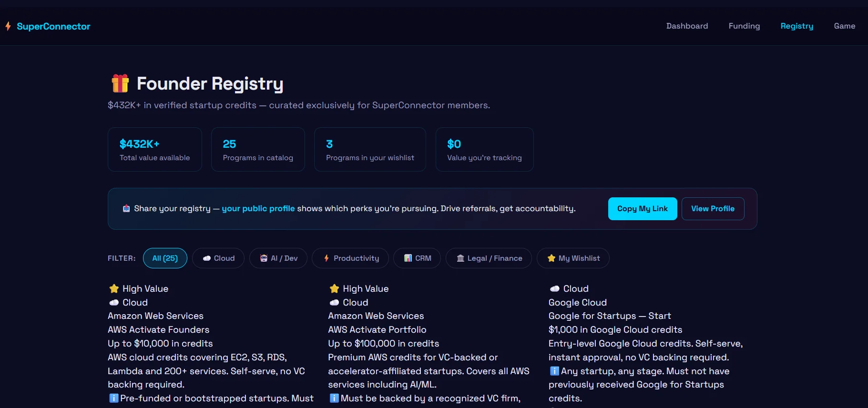The height and width of the screenshot is (408, 868).
Task: Click the 'AWS Activate Portfolio' title
Action: pyautogui.click(x=377, y=330)
